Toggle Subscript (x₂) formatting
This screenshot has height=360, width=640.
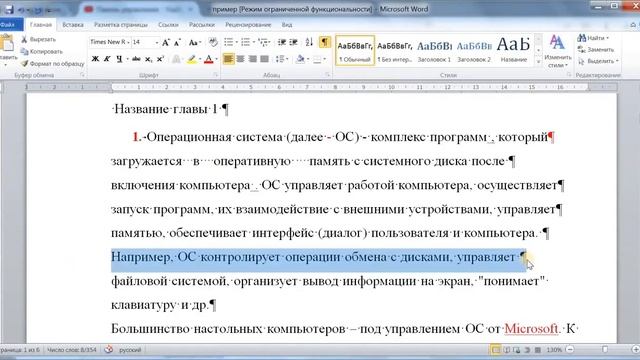tap(149, 59)
